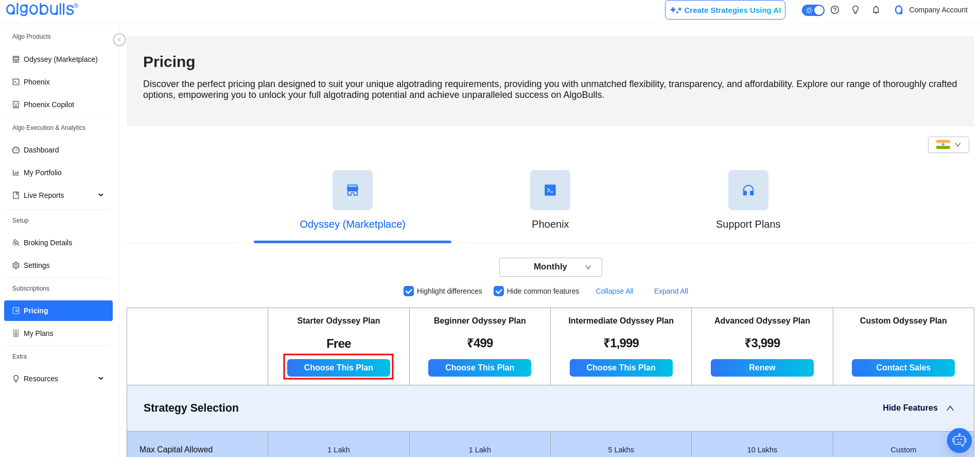
Task: Open Dashboard from the sidebar
Action: (x=58, y=150)
